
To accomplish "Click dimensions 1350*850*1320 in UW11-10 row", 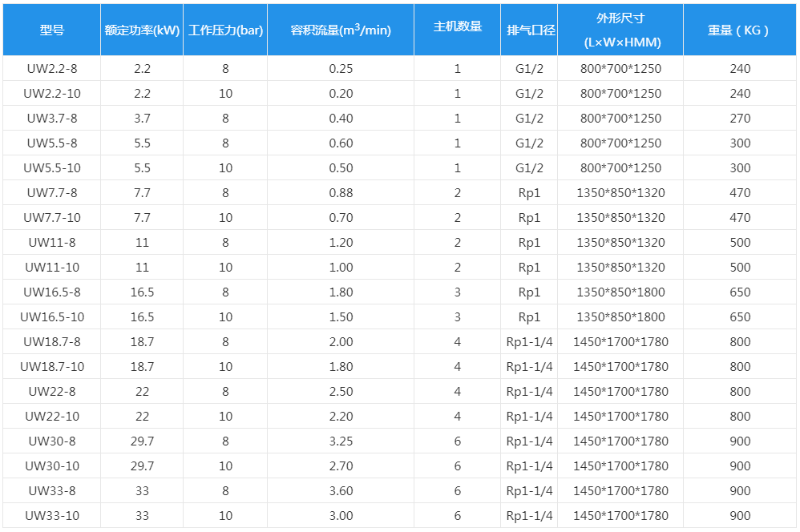I will coord(620,268).
